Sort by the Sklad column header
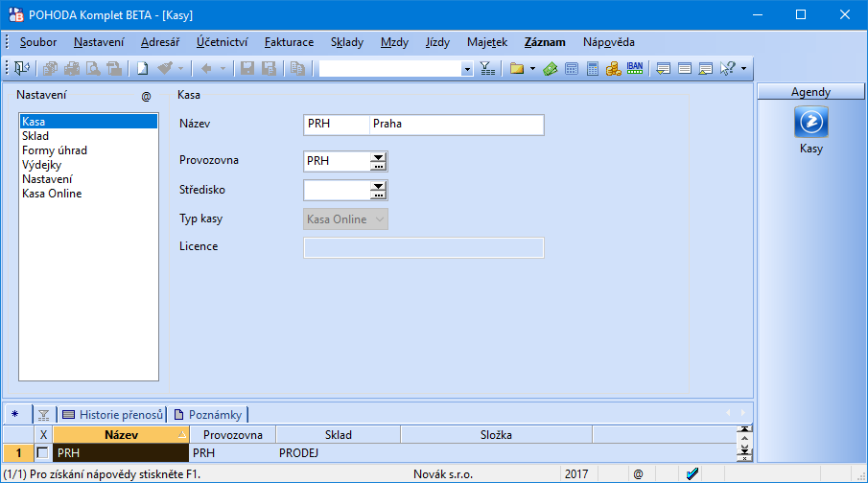This screenshot has height=483, width=868. click(x=339, y=435)
